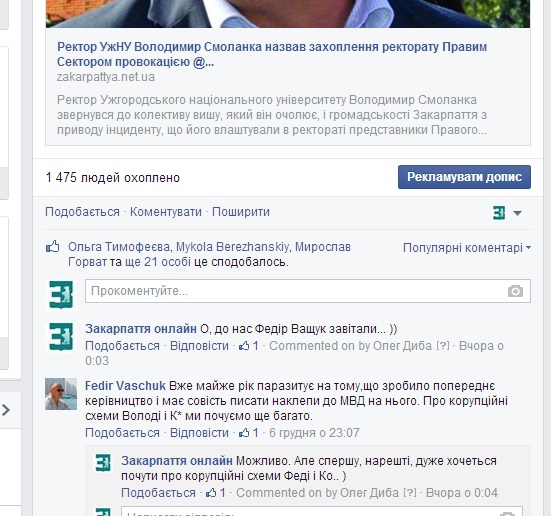Image resolution: width=551 pixels, height=516 pixels.
Task: Click small Закарпаття онлайн avatar in reply thread
Action: click(103, 463)
